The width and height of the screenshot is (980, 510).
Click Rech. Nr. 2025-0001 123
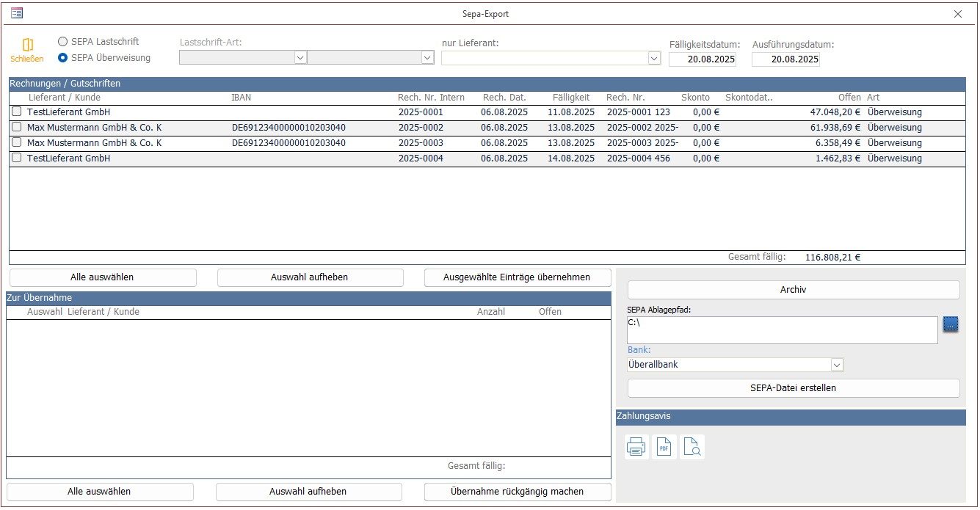(x=639, y=112)
